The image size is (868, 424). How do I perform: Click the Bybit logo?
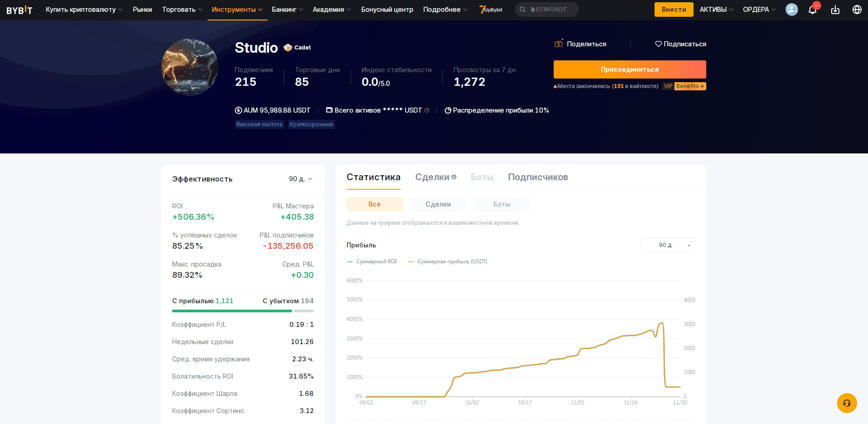(x=19, y=10)
